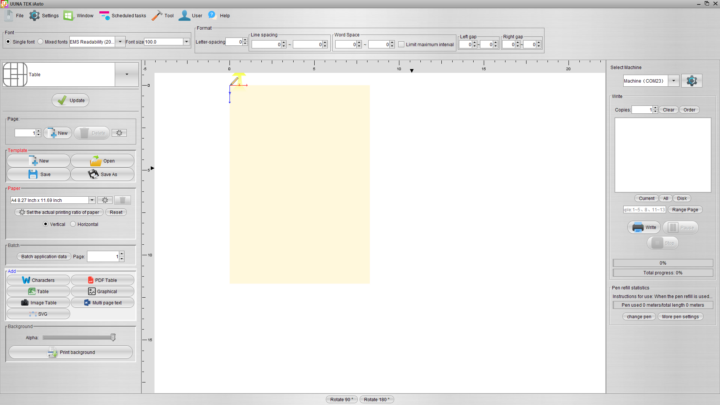Screen dimensions: 720x405
Task: Add a PDF Table element
Action: (x=102, y=280)
